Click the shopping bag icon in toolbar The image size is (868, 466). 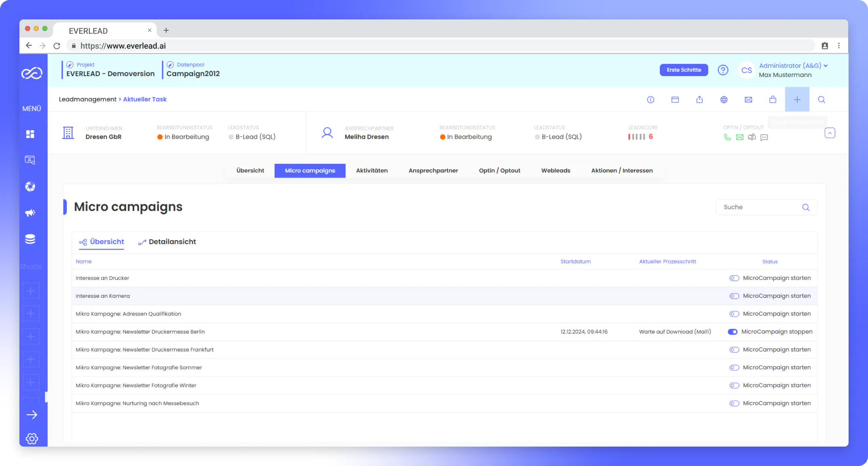[x=773, y=100]
